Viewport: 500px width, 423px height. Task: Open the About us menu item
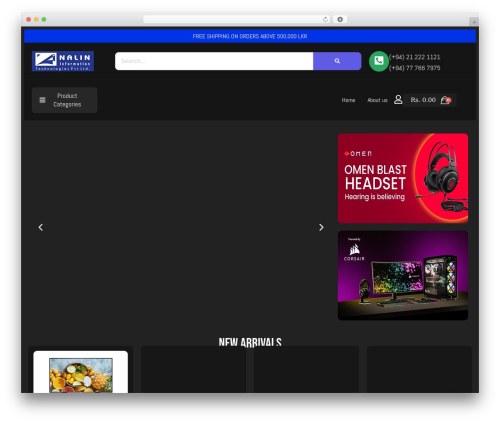pos(377,100)
